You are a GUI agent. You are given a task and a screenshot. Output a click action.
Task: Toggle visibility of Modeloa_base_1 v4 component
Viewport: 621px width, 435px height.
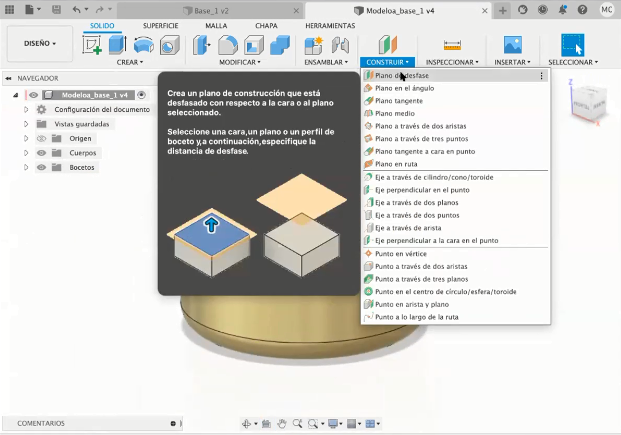[34, 95]
